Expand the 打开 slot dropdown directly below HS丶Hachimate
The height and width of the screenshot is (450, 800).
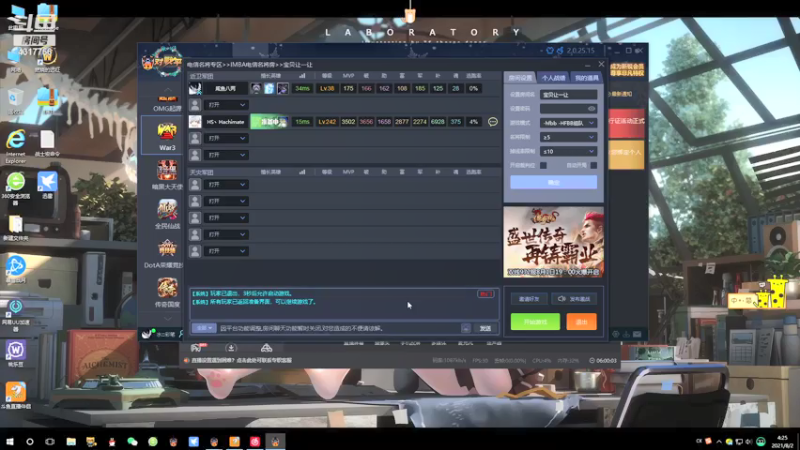[x=226, y=138]
